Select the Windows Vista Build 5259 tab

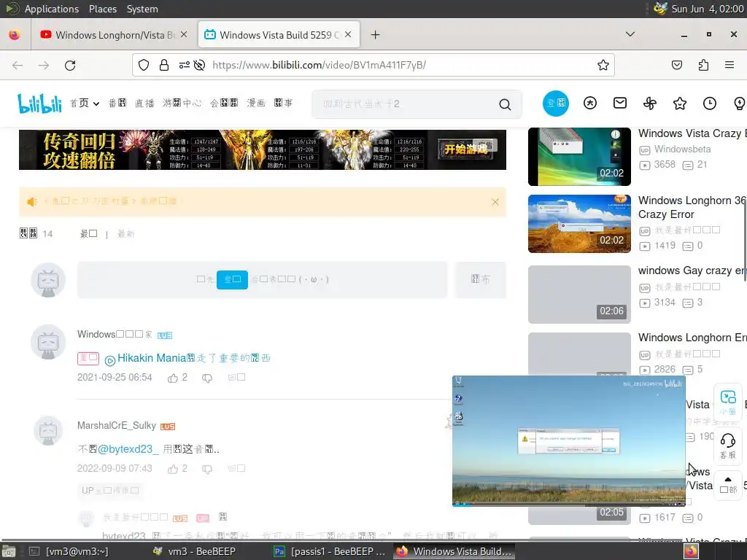[x=279, y=35]
